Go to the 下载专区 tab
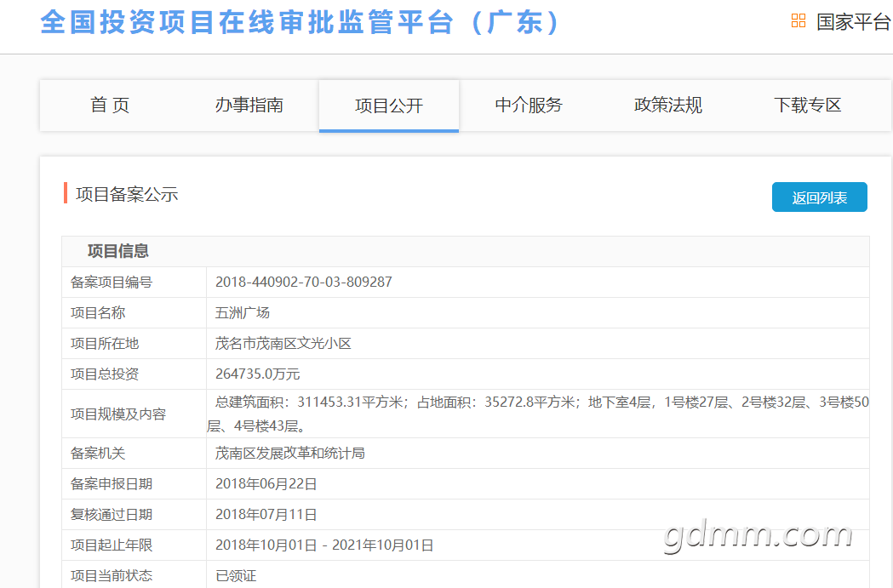Image resolution: width=893 pixels, height=588 pixels. click(x=808, y=106)
